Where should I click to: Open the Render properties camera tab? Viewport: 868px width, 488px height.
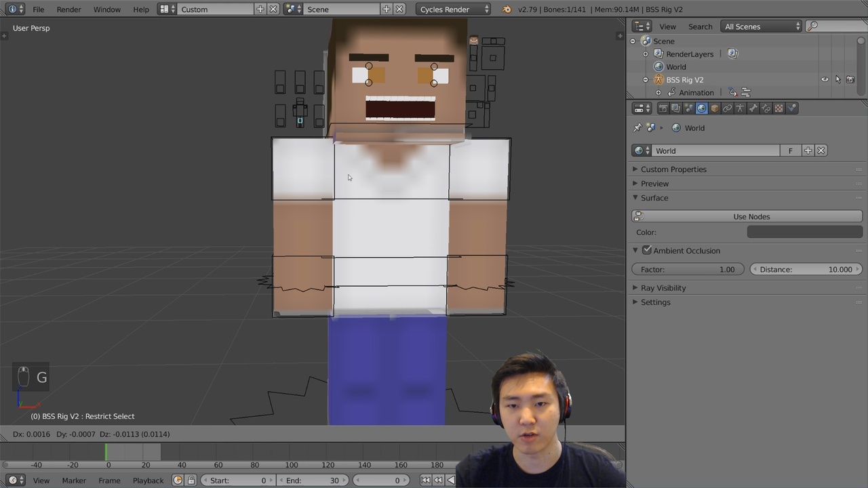[663, 108]
